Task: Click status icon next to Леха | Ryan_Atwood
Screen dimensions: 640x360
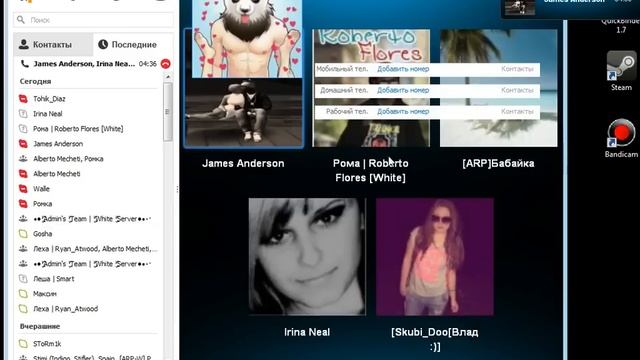Action: tap(23, 309)
